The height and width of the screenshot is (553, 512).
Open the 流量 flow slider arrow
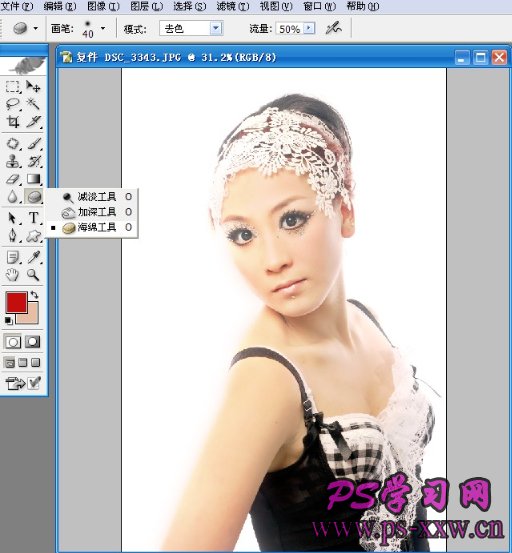tap(309, 28)
